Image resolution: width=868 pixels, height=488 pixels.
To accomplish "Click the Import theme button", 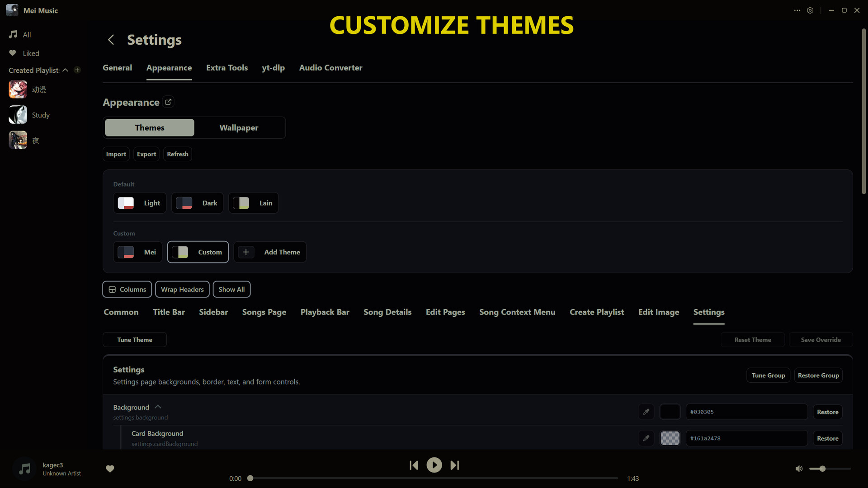I will 116,154.
